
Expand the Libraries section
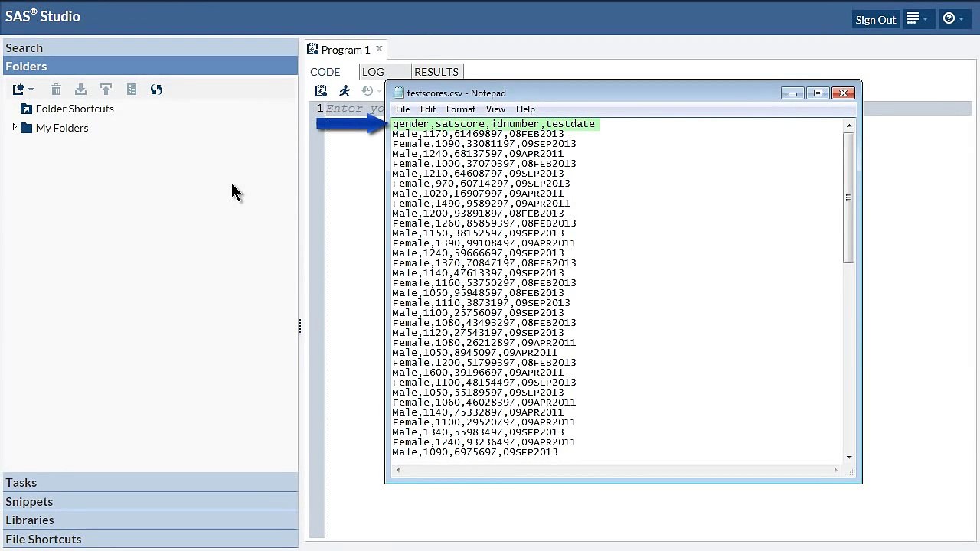[x=150, y=520]
